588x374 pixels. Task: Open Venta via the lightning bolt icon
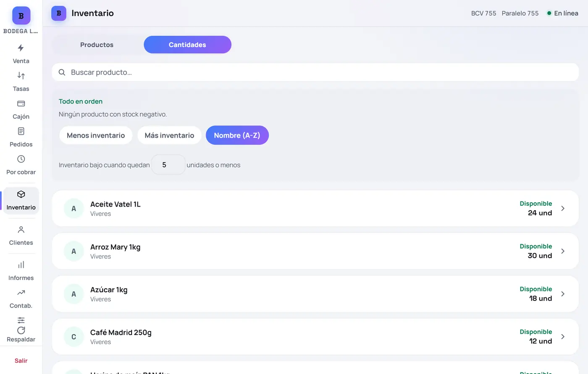21,48
